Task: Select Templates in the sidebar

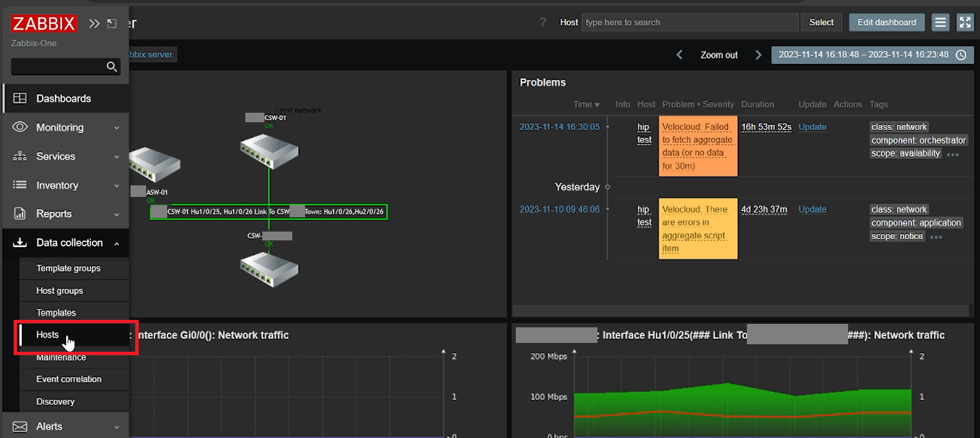Action: pyautogui.click(x=56, y=312)
